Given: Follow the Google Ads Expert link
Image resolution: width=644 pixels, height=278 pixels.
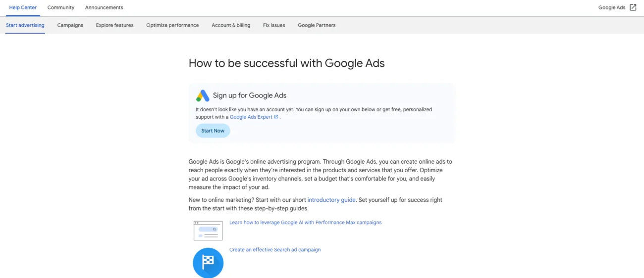Looking at the screenshot, I should click(251, 117).
